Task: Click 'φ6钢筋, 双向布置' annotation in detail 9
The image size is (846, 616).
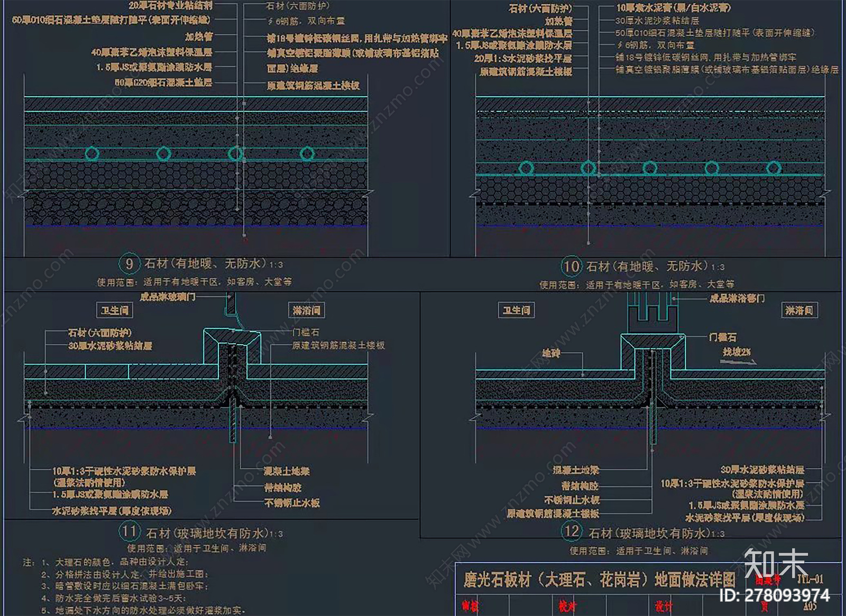Action: coord(306,21)
